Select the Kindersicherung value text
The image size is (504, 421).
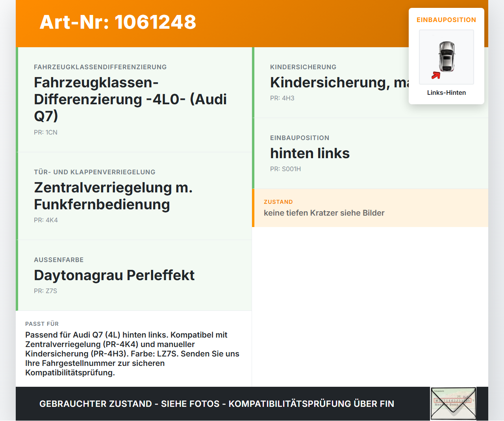click(339, 83)
